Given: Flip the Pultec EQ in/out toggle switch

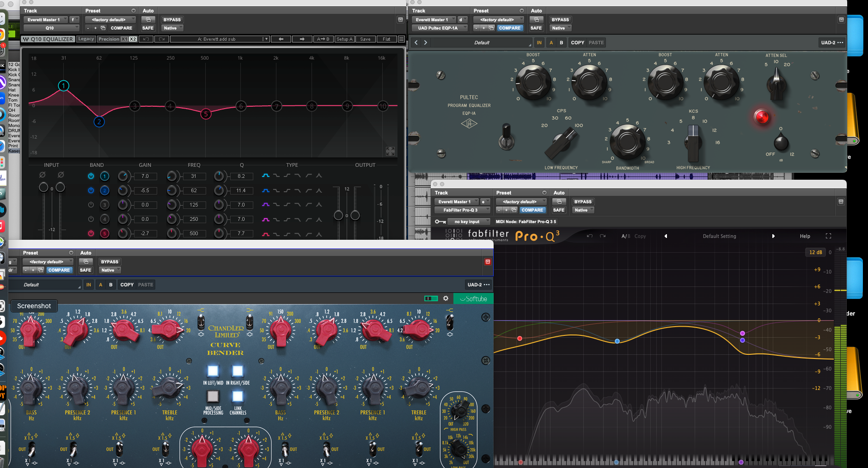Looking at the screenshot, I should [507, 136].
